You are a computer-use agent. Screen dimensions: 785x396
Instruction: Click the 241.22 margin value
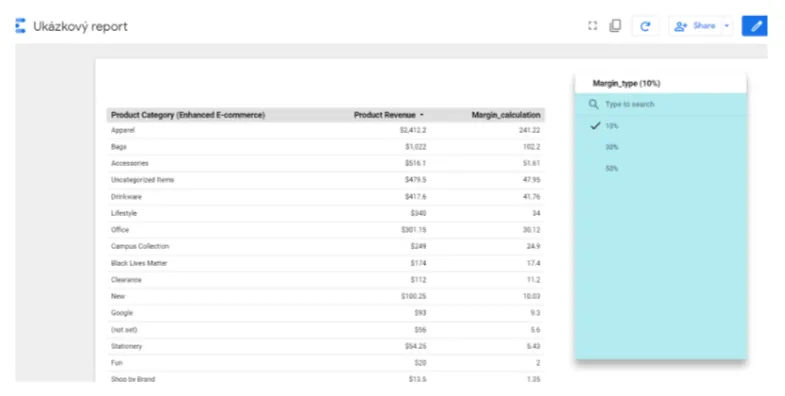tap(530, 130)
